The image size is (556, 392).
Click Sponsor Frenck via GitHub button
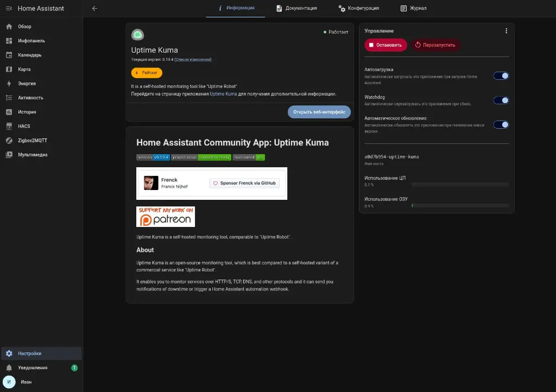pyautogui.click(x=245, y=183)
